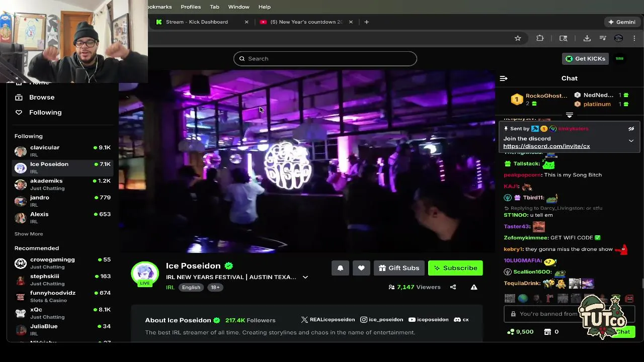Viewport: 644px width, 362px height.
Task: Select Alexis in Following list
Action: point(63,217)
